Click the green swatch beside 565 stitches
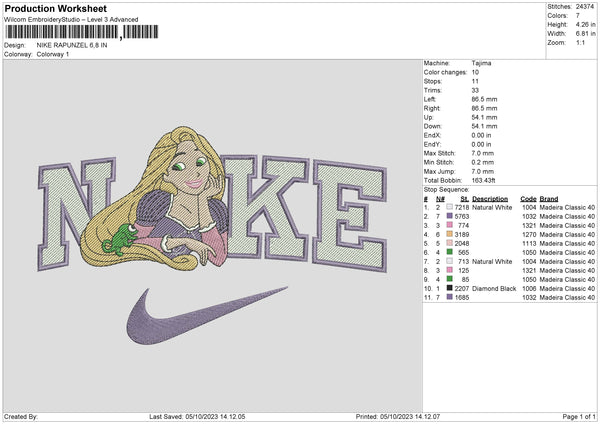 click(449, 252)
